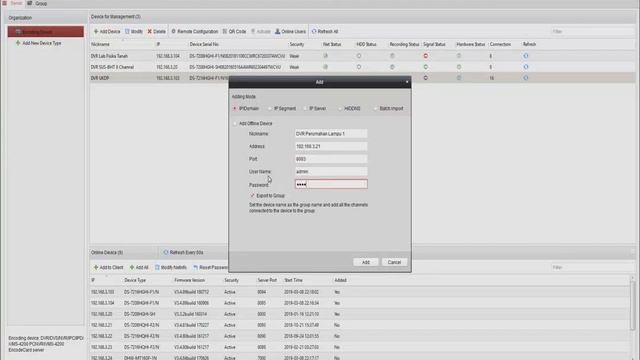Select the DVR Lab Fisika Tanah row

[362, 56]
